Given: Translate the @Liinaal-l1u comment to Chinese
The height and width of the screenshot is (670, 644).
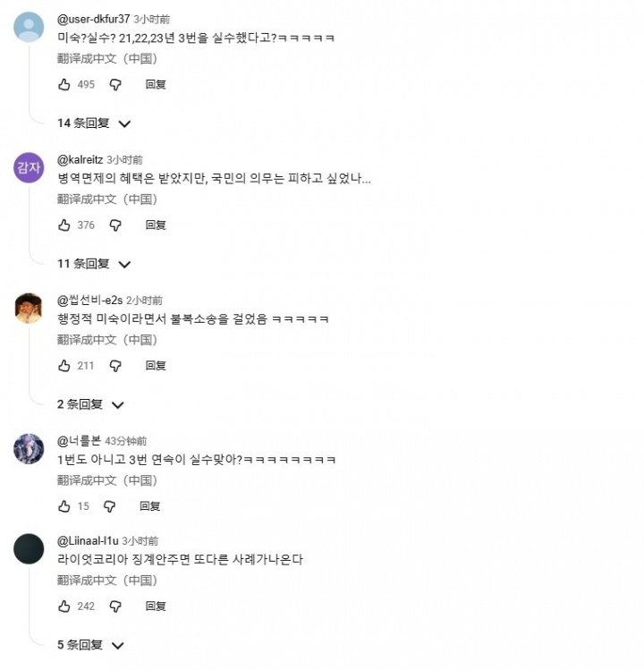Looking at the screenshot, I should click(107, 581).
